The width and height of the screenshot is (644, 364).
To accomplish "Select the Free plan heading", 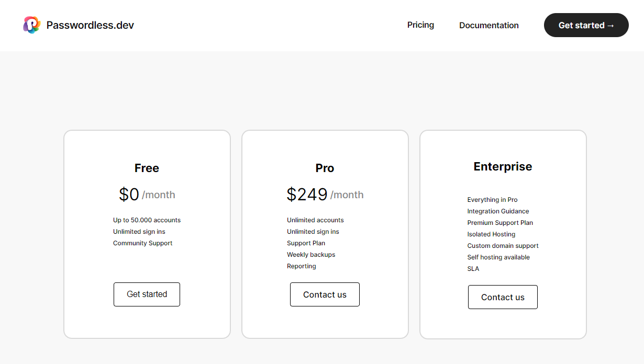I will coord(147,168).
